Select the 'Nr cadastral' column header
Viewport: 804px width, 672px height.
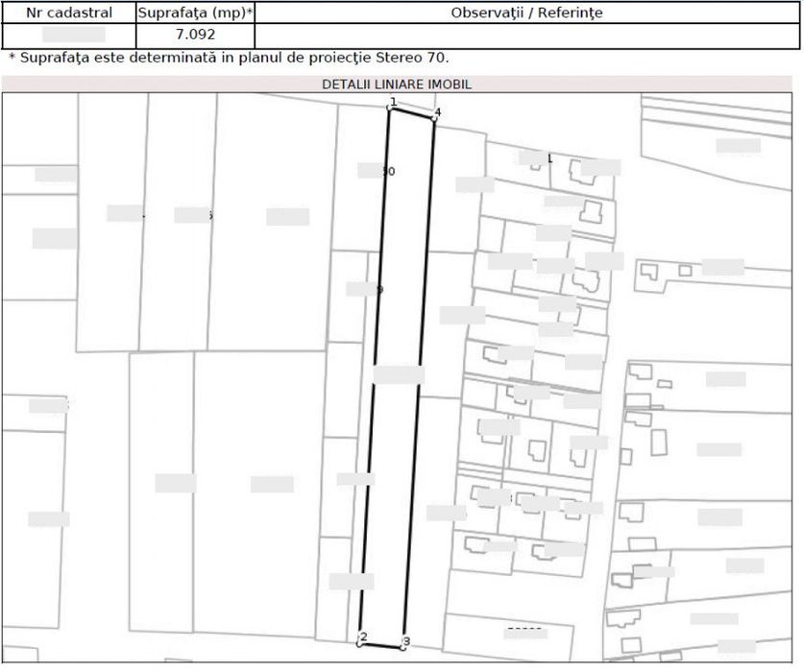coord(69,12)
